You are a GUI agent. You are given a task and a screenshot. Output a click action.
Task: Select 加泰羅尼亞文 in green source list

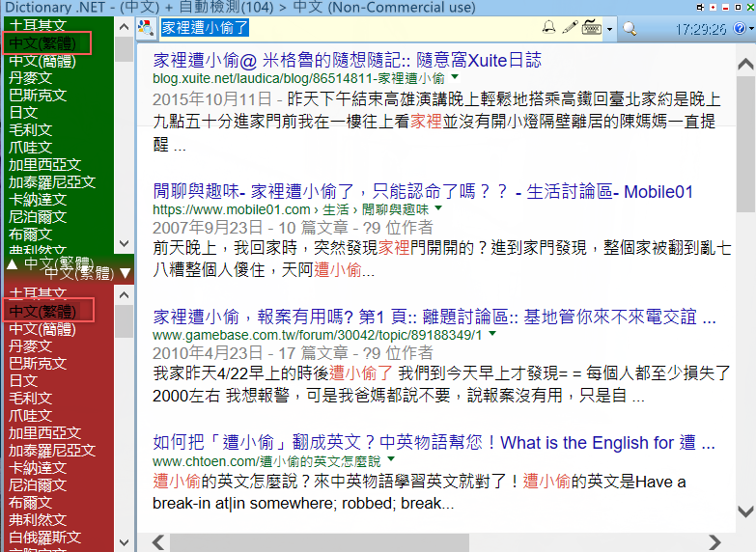click(x=52, y=182)
